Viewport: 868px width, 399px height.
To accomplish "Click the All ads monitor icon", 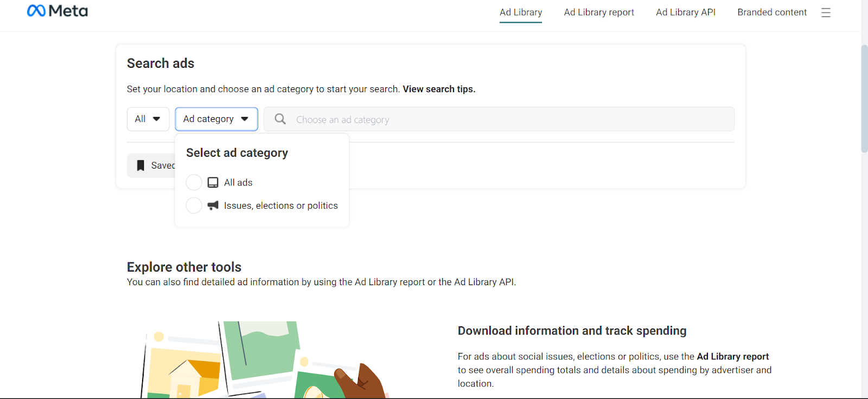I will click(x=213, y=183).
